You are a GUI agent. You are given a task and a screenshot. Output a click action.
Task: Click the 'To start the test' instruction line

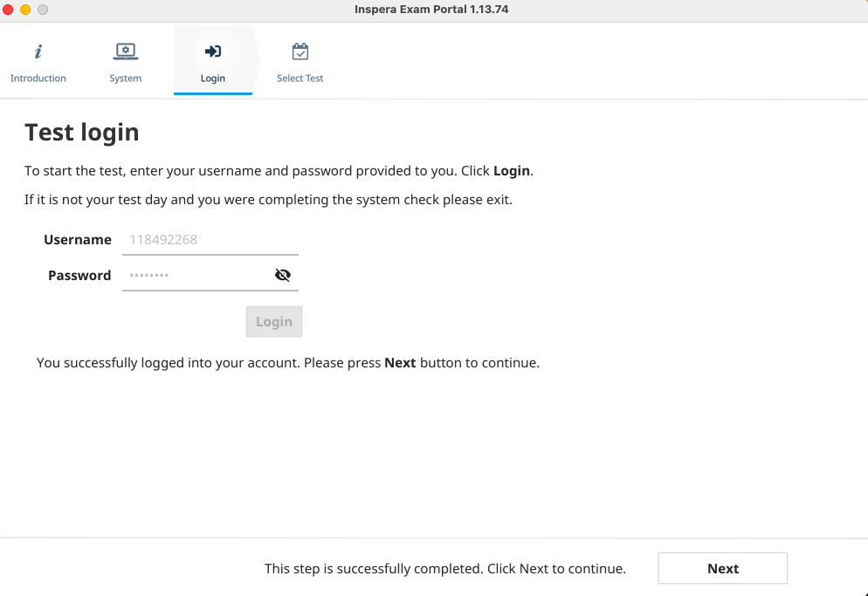pos(279,170)
